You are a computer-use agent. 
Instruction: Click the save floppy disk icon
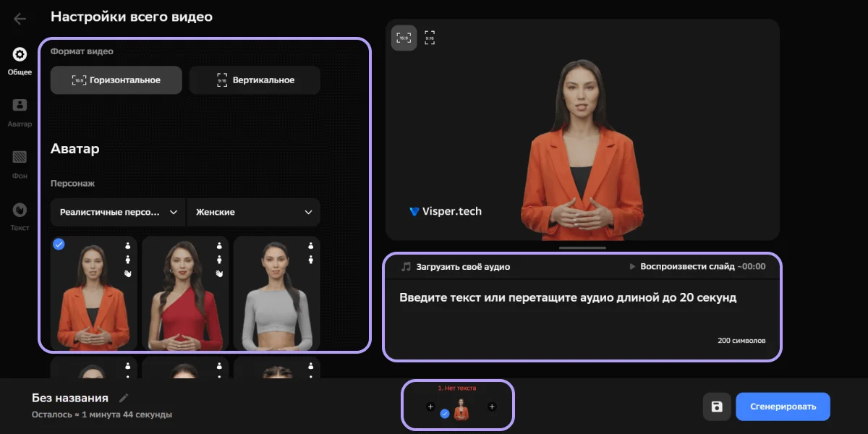pyautogui.click(x=717, y=407)
